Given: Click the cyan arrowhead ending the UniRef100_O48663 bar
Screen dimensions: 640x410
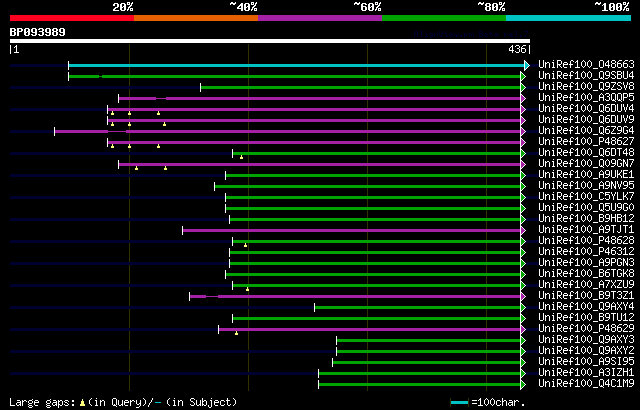Looking at the screenshot, I should click(527, 65).
